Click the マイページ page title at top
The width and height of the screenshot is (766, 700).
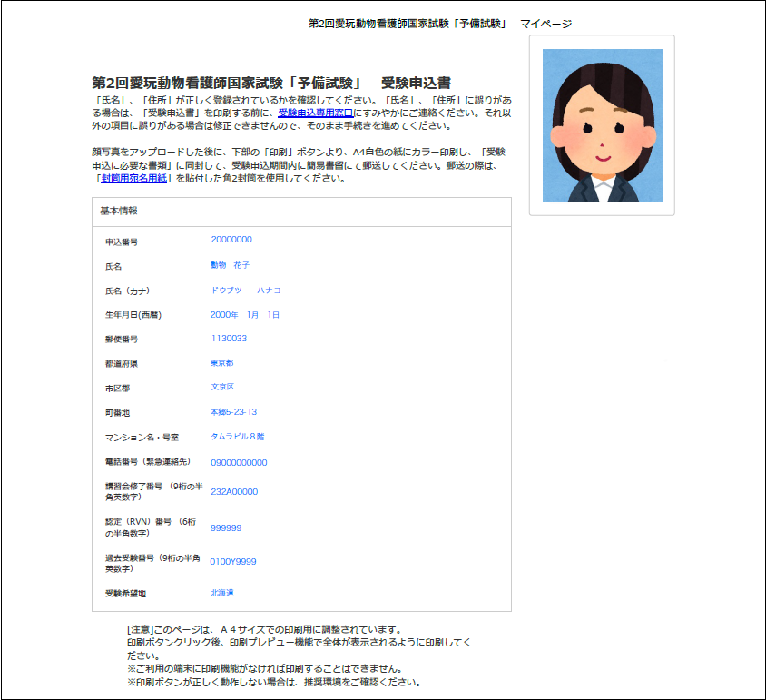(440, 24)
